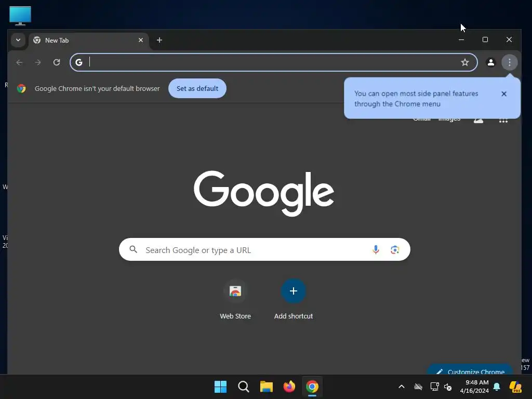532x399 pixels.
Task: Click the Set as default button
Action: coord(197,88)
